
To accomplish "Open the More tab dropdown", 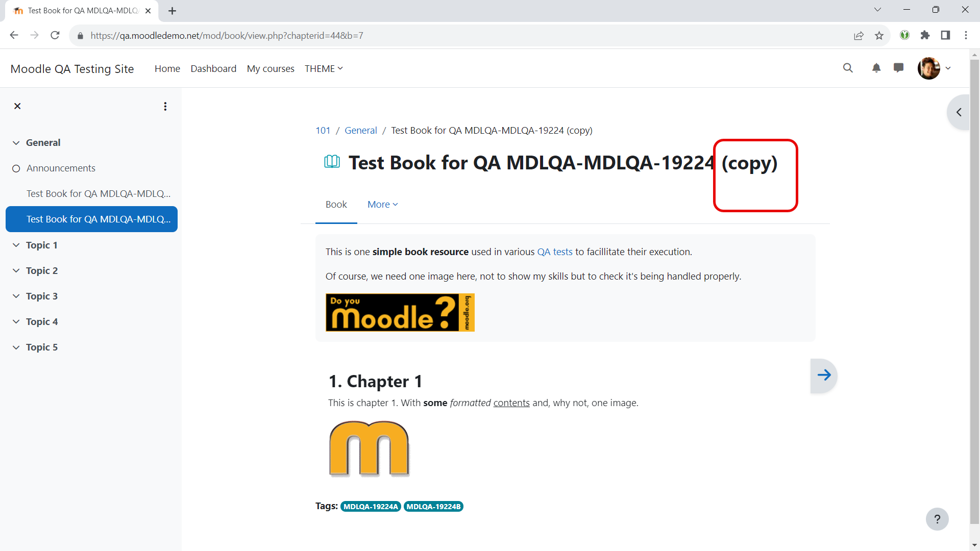I will pos(382,205).
